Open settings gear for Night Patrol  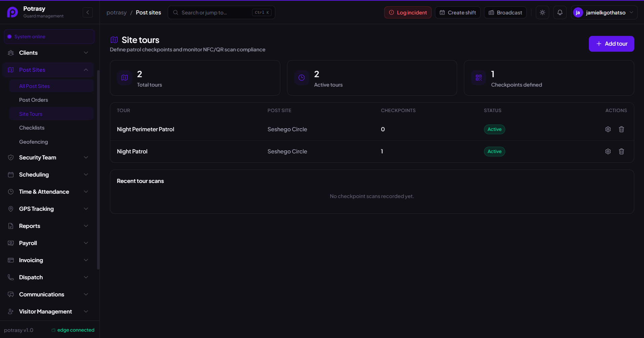pos(608,151)
